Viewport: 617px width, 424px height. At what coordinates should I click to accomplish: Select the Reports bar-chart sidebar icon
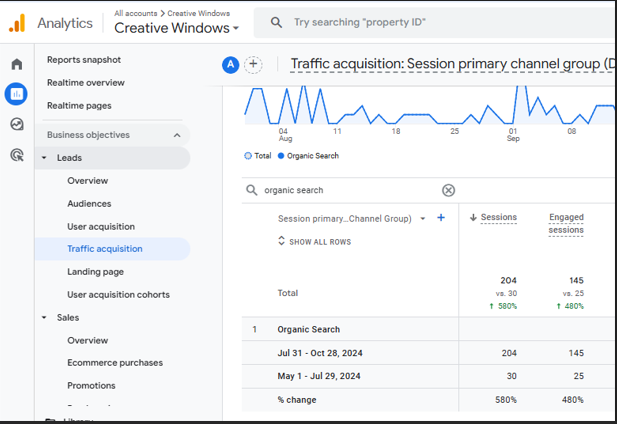click(x=16, y=94)
